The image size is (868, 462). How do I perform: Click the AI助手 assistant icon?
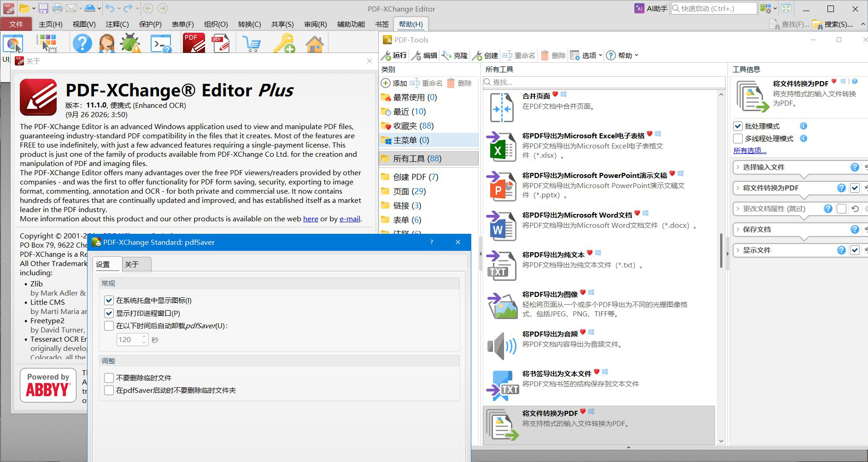click(x=651, y=8)
